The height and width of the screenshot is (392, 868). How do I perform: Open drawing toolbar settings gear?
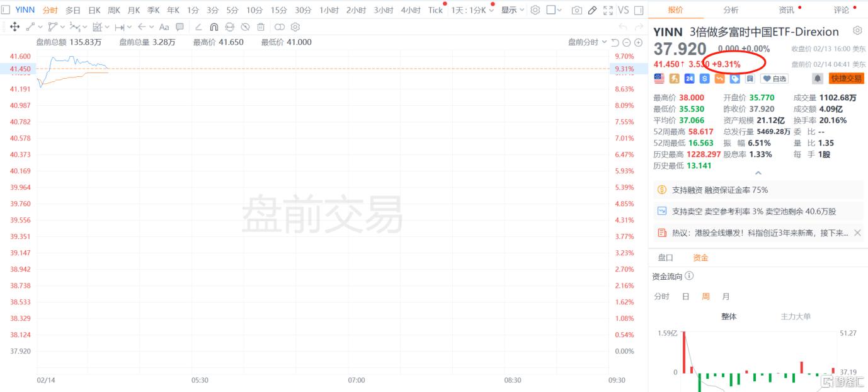(295, 27)
